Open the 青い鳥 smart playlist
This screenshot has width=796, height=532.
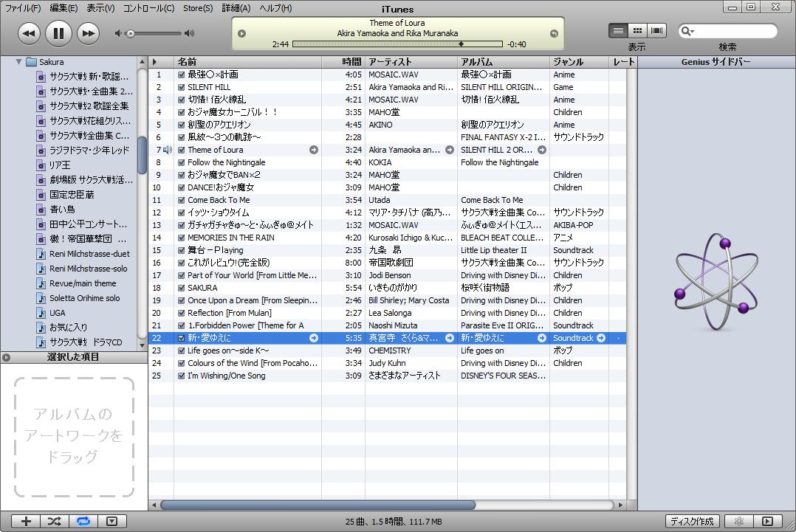click(63, 210)
